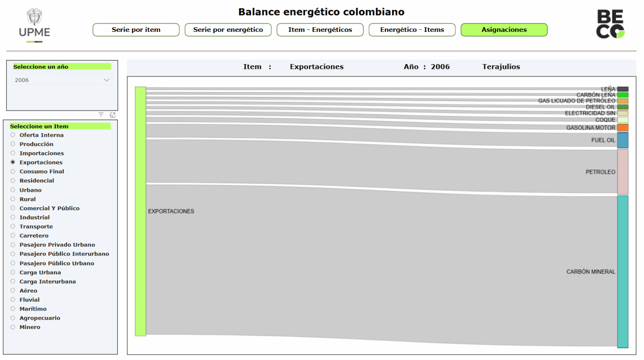Open the Serie por energético tab
Screen dimensions: 644x360
pos(228,30)
